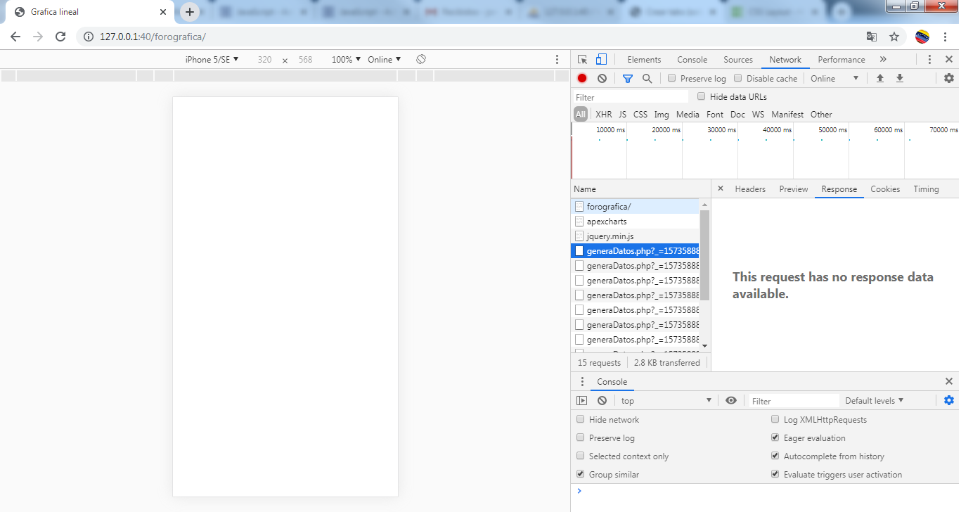Open DevTools customize menu dots
This screenshot has height=512, width=980.
(x=929, y=60)
